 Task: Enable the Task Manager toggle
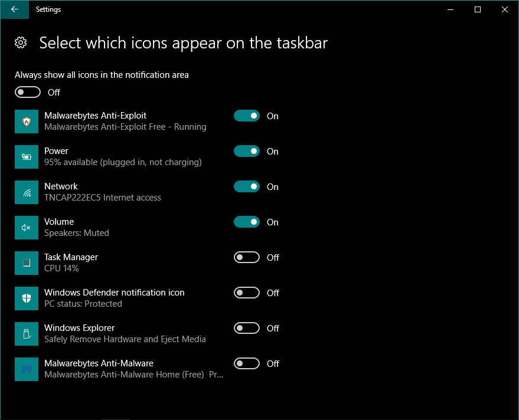tap(246, 257)
